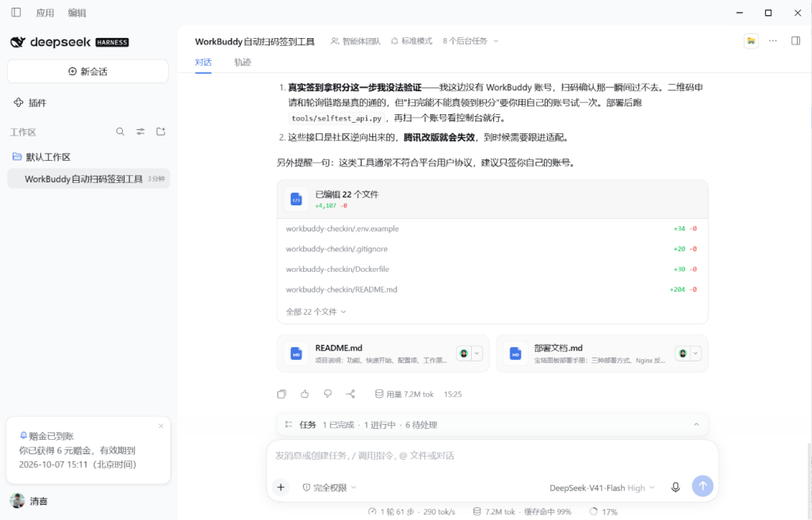812x520 pixels.
Task: Click the code file icon in 已编辑 22 个文件
Action: point(297,200)
